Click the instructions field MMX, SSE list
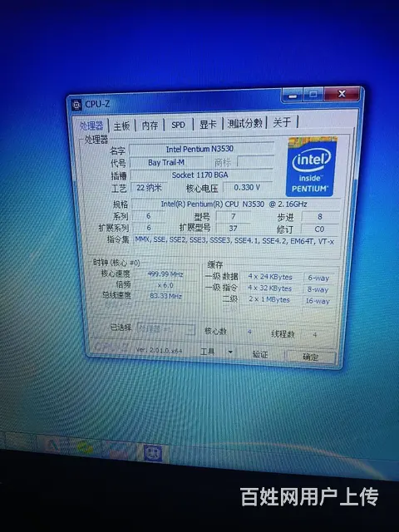This screenshot has height=532, width=399. [x=234, y=241]
